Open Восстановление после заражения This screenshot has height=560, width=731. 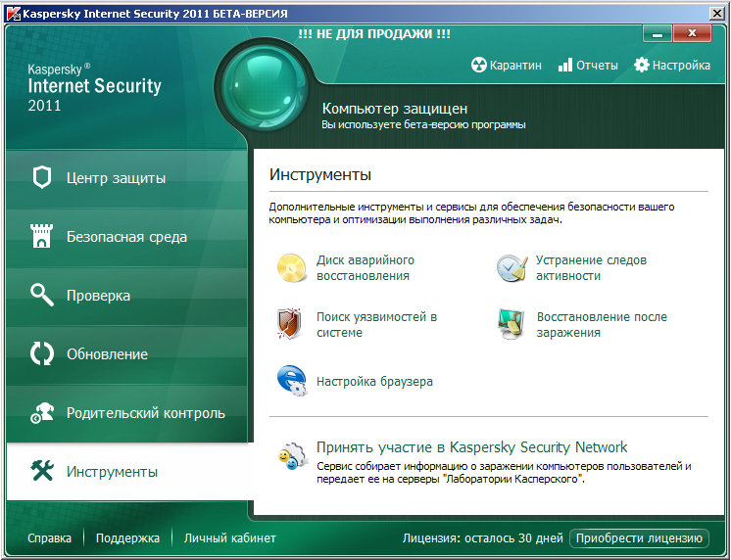point(602,325)
